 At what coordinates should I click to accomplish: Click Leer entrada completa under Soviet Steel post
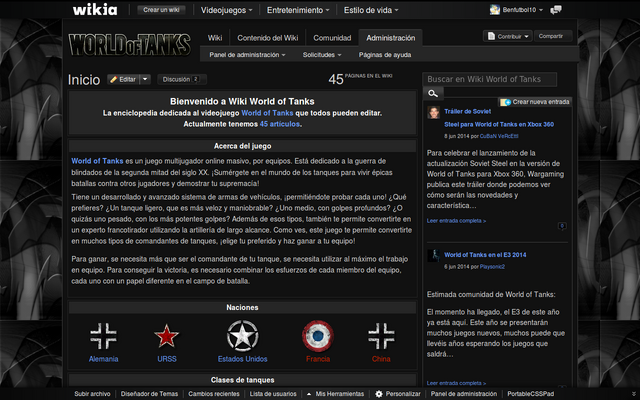pyautogui.click(x=456, y=221)
